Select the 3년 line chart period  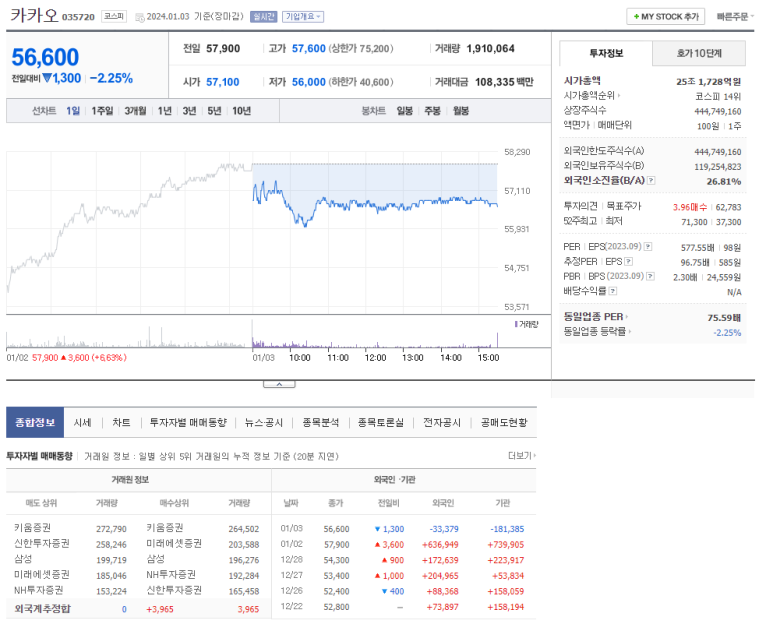click(x=189, y=111)
